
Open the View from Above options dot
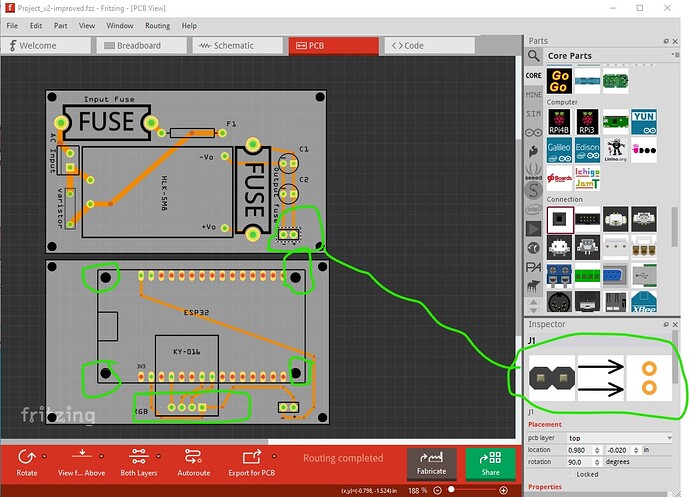point(102,456)
